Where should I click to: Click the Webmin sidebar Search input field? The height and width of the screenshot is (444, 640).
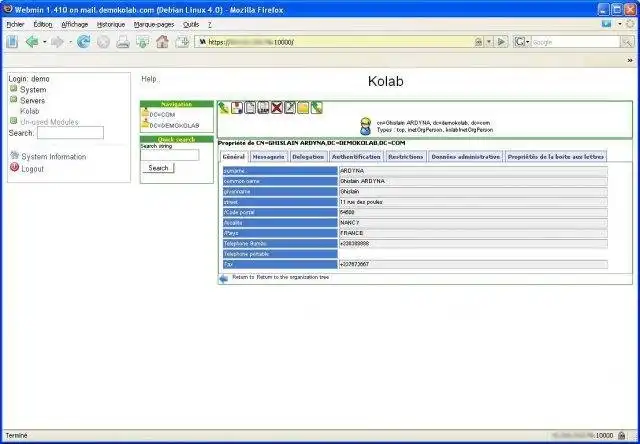click(70, 133)
